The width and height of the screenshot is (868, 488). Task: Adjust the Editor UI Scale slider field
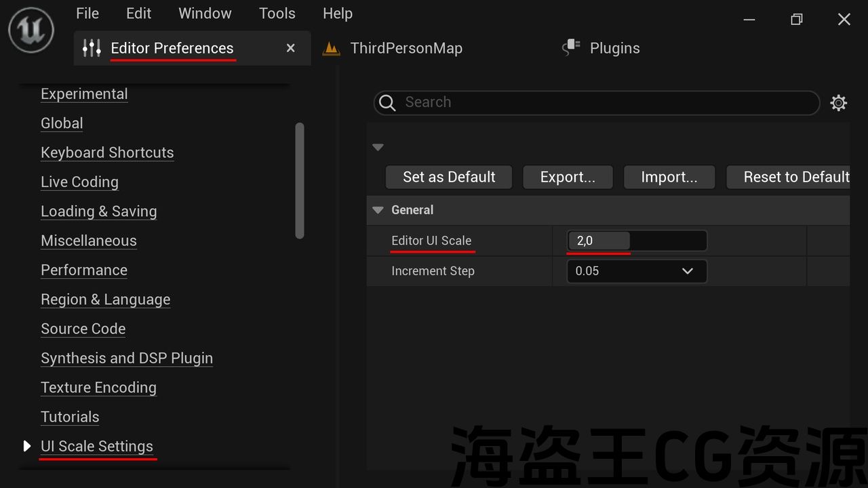(x=637, y=241)
